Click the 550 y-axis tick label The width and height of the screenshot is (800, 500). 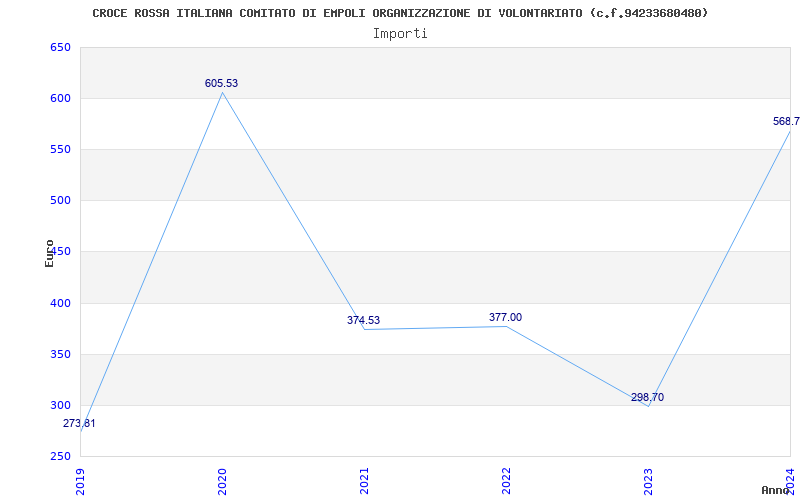tap(60, 149)
